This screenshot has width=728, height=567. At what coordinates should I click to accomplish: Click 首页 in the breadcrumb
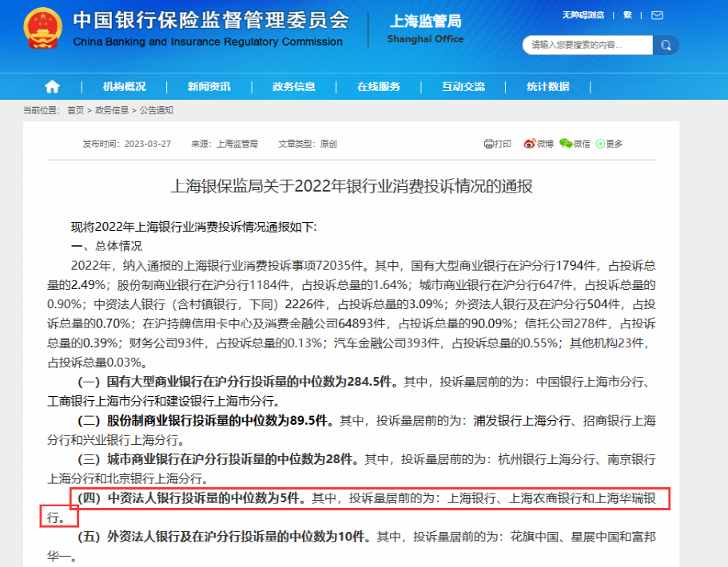click(76, 110)
